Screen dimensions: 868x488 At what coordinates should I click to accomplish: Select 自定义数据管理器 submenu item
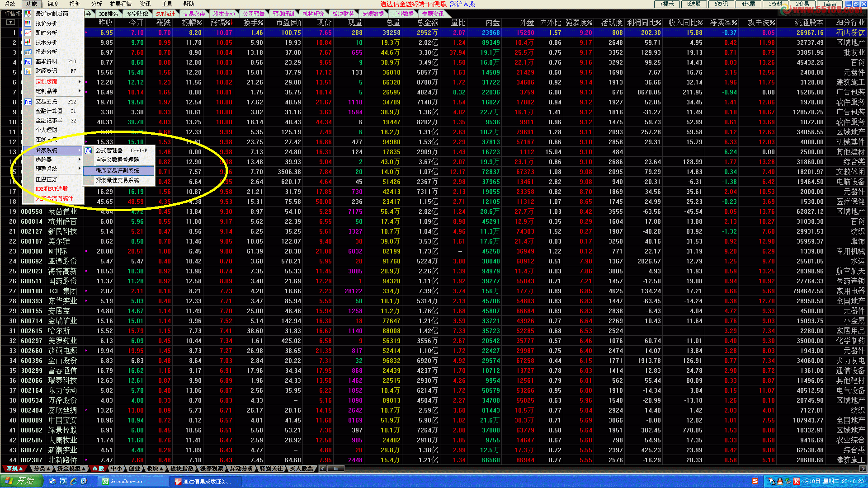pyautogui.click(x=118, y=160)
